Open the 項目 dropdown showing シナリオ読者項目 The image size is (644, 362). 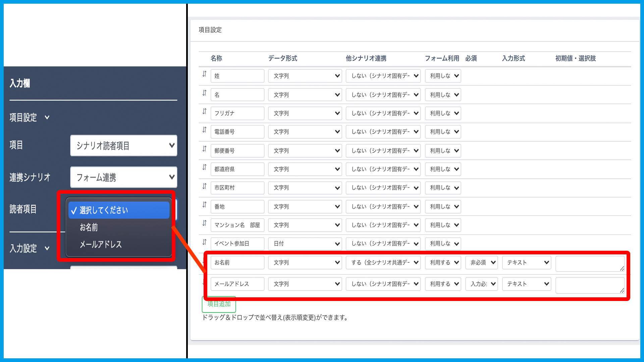(x=123, y=145)
